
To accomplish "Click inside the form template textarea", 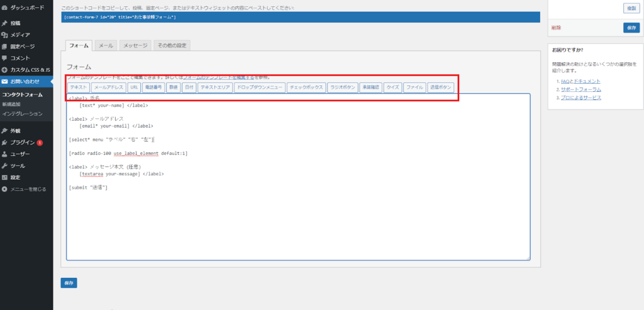I will tap(297, 220).
